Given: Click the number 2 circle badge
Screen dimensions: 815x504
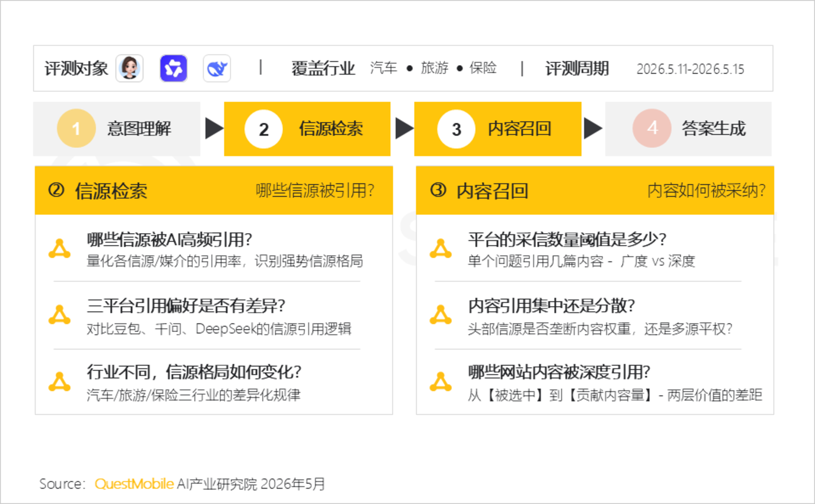Looking at the screenshot, I should [264, 129].
